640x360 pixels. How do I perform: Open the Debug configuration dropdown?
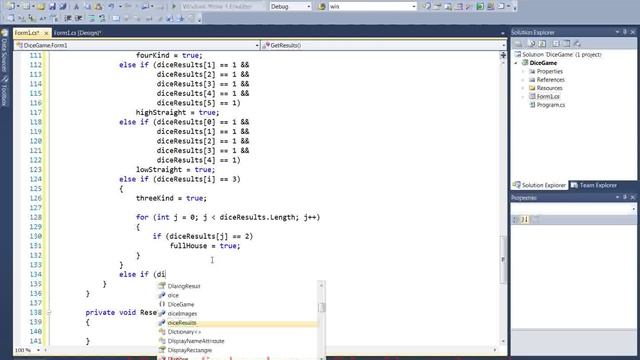(309, 7)
